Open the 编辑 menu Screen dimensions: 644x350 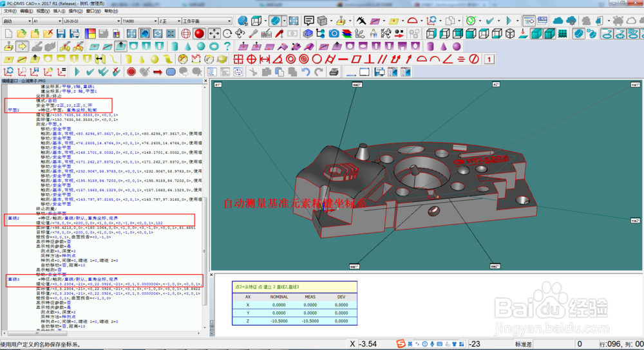pyautogui.click(x=26, y=11)
